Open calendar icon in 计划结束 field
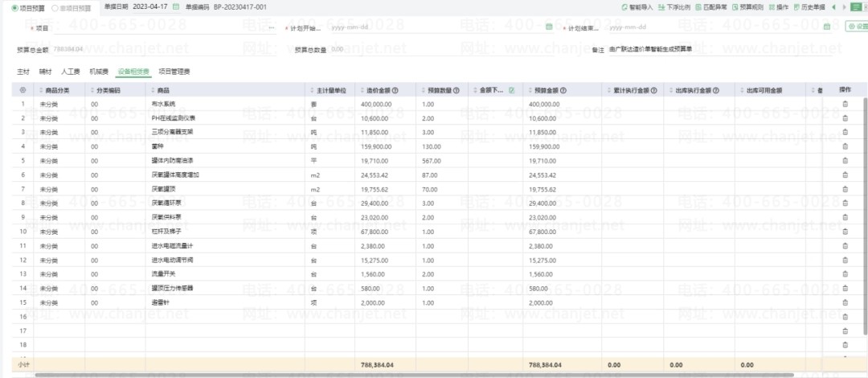This screenshot has width=868, height=378. [827, 27]
